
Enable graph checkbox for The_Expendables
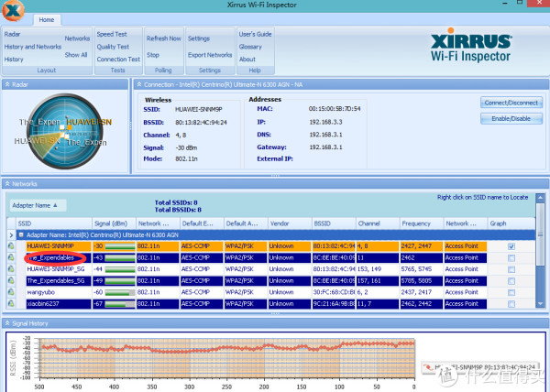point(511,258)
